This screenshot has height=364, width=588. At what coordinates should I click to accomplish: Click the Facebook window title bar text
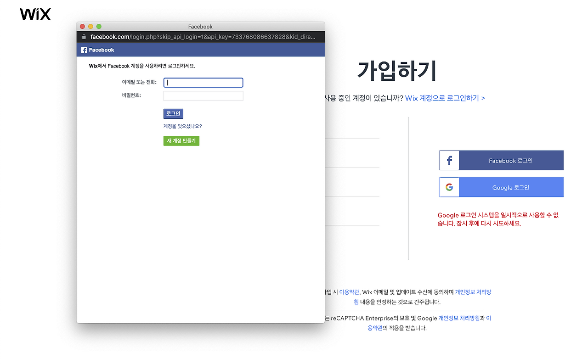point(200,27)
